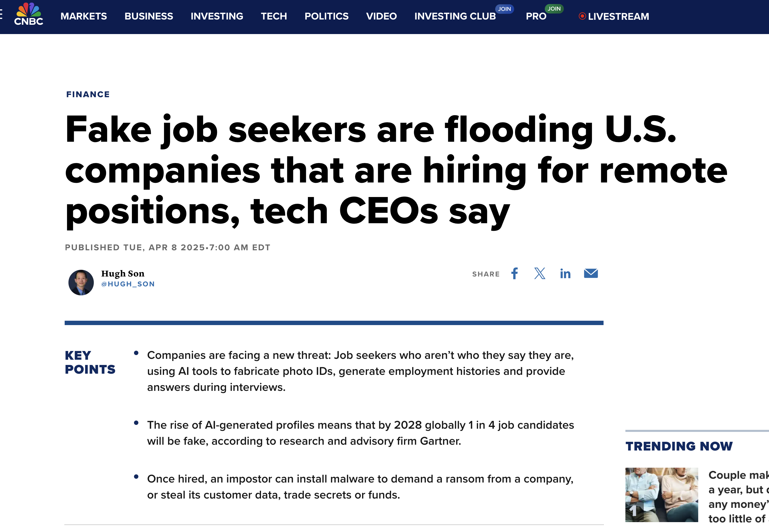Viewport: 769px width, 532px height.
Task: Open the Politics section
Action: 326,16
